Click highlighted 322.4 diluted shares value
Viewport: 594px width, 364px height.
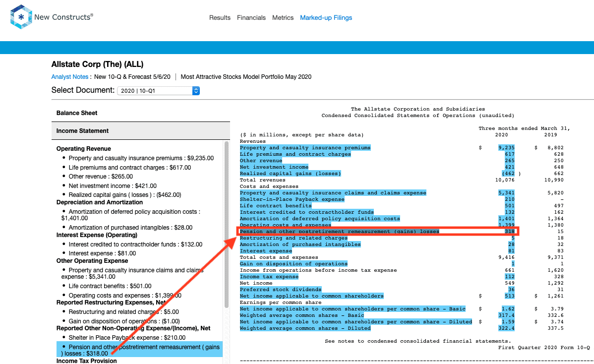coord(507,328)
